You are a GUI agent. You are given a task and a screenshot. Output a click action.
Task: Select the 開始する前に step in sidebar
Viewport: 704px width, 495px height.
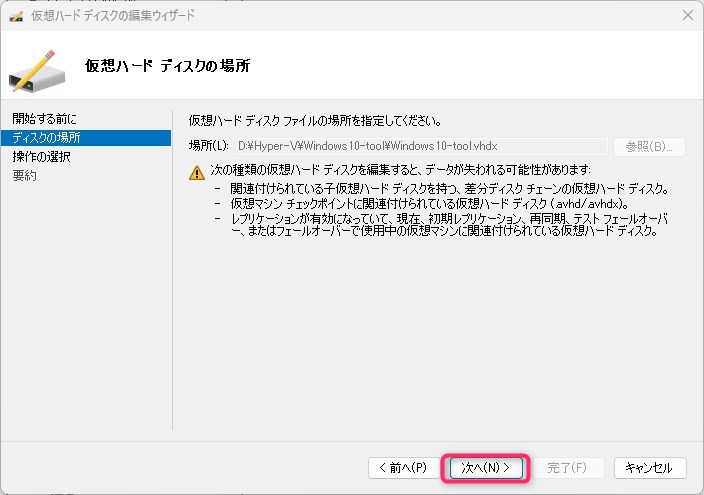[x=44, y=120]
